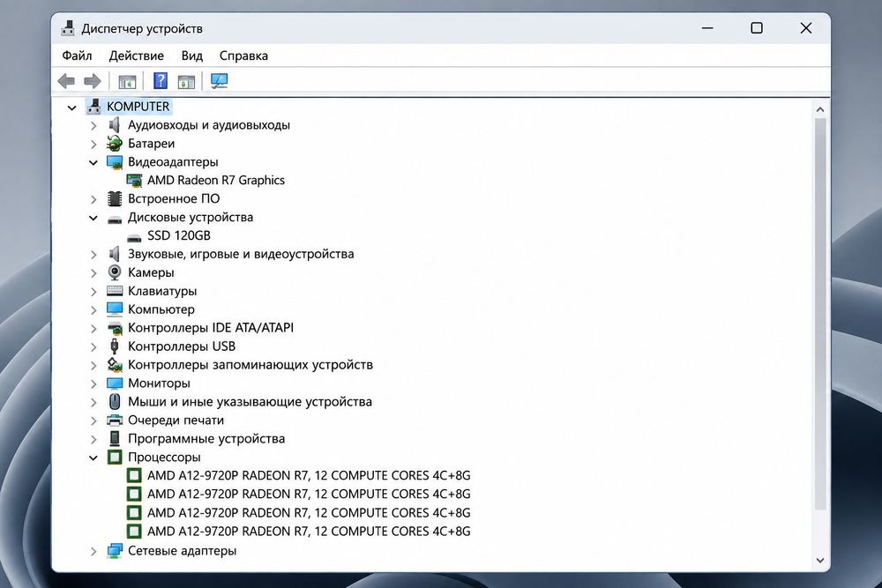Expand the Мониторы category
The height and width of the screenshot is (588, 882).
tap(93, 384)
